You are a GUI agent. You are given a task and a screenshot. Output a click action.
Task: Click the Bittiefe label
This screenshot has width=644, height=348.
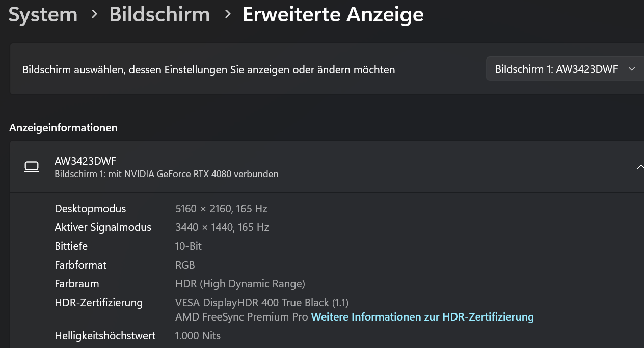(71, 246)
